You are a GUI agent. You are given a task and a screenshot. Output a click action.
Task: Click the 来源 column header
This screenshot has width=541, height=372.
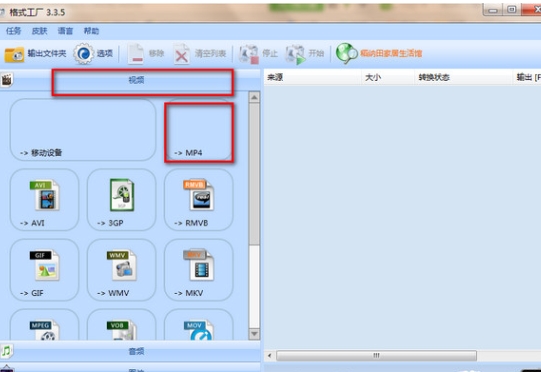point(313,77)
